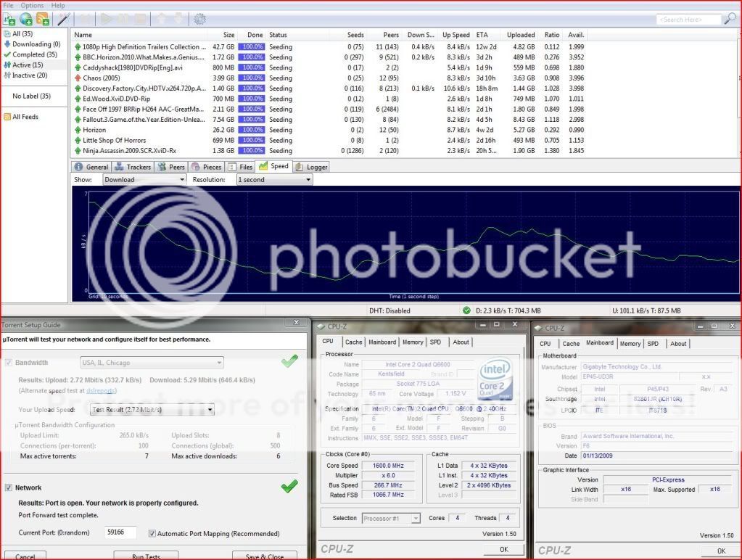
Task: Click the 100.0% progress bar for Horizon
Action: pyautogui.click(x=251, y=130)
